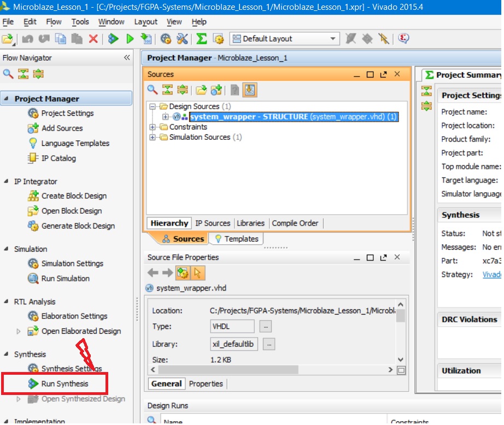Viewport: 504px width, 425px height.
Task: Click Run Synthesis in Flow Navigator
Action: [65, 384]
